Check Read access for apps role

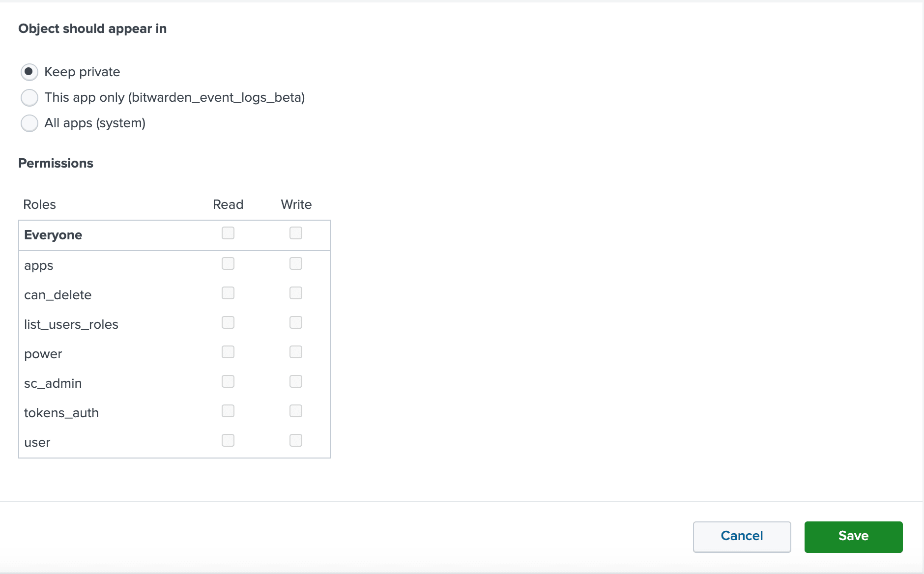click(x=228, y=263)
